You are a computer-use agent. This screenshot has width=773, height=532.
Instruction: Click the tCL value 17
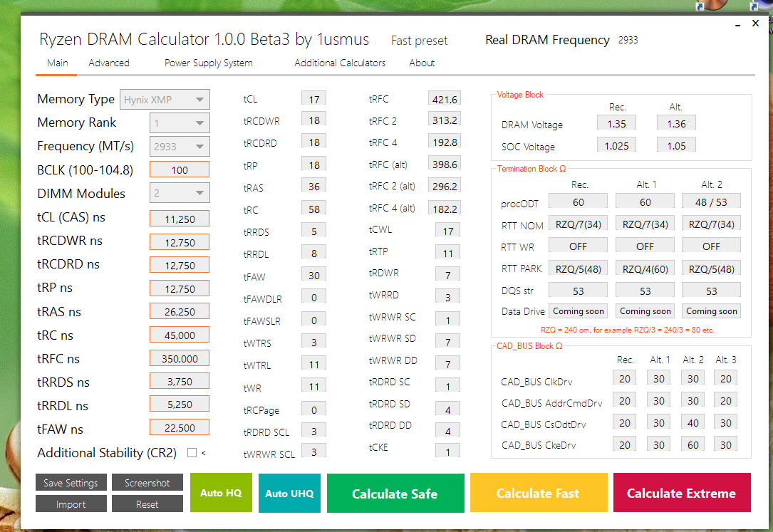[x=314, y=98]
